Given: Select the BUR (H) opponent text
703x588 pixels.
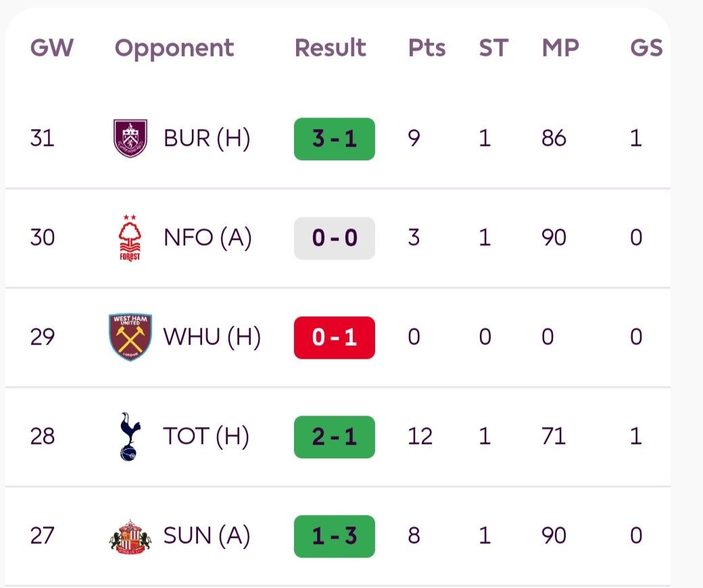Looking at the screenshot, I should [207, 139].
